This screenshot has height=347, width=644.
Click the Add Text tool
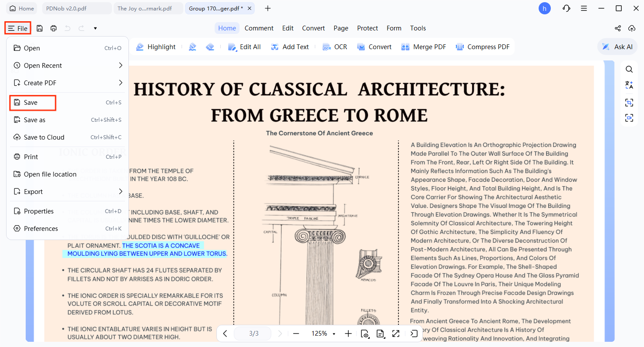[290, 47]
